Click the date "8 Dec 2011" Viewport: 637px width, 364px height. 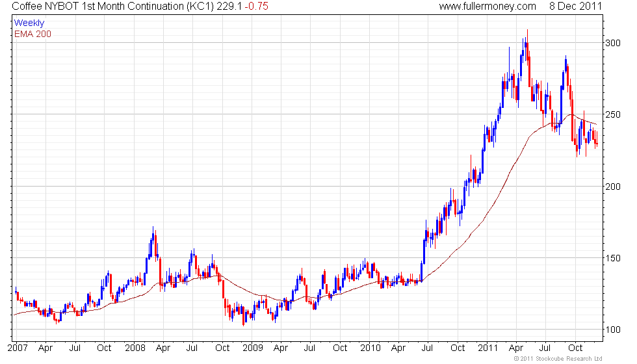coord(575,6)
